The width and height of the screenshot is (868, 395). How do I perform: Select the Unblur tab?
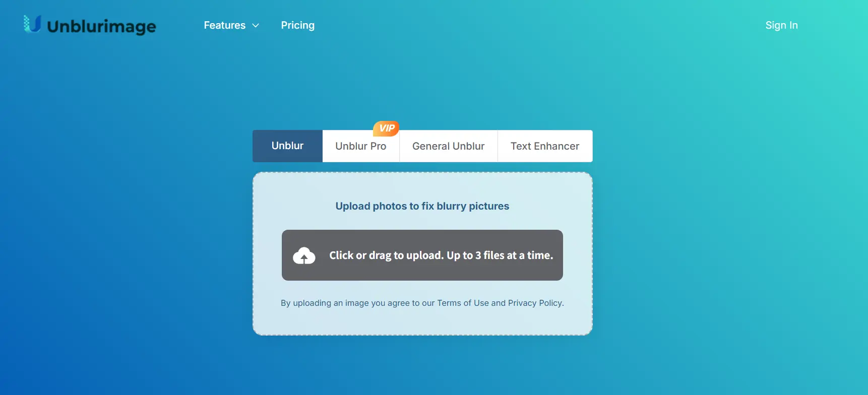(287, 146)
